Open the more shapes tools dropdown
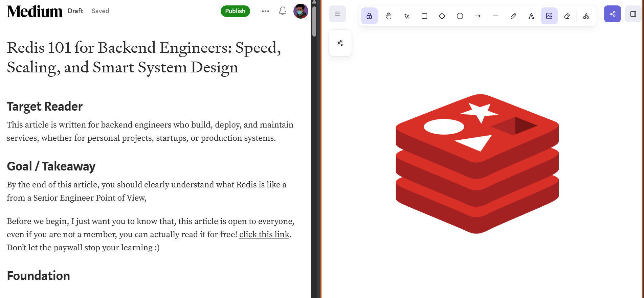The image size is (644, 298). (586, 16)
